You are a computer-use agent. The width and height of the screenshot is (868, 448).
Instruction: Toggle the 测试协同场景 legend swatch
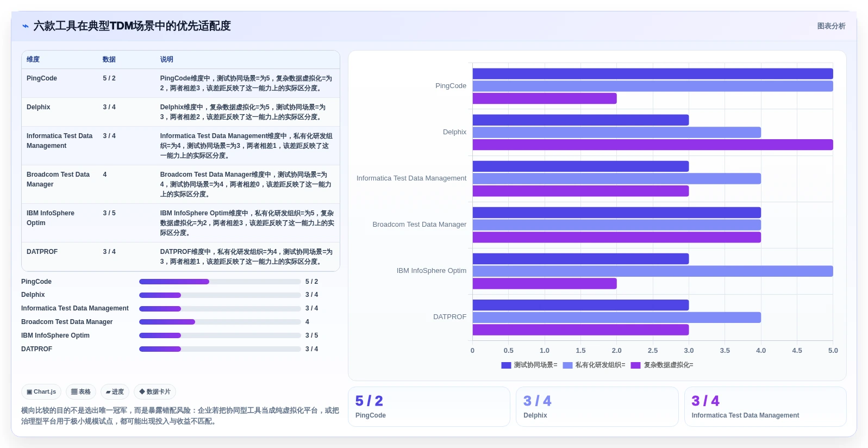[x=506, y=365]
